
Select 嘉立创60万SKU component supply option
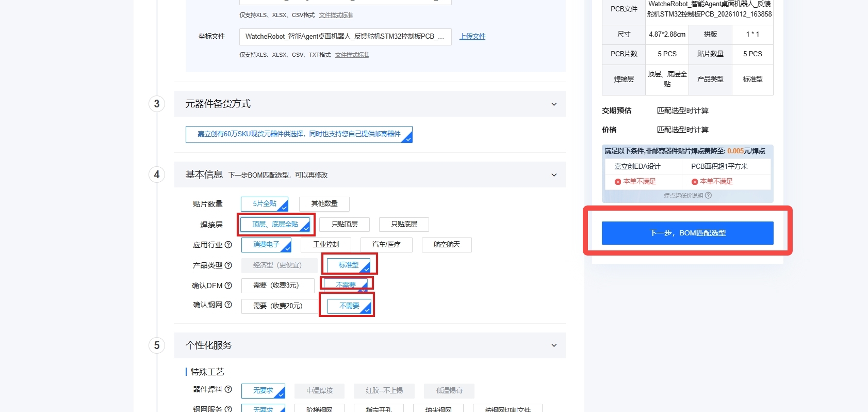coord(299,134)
